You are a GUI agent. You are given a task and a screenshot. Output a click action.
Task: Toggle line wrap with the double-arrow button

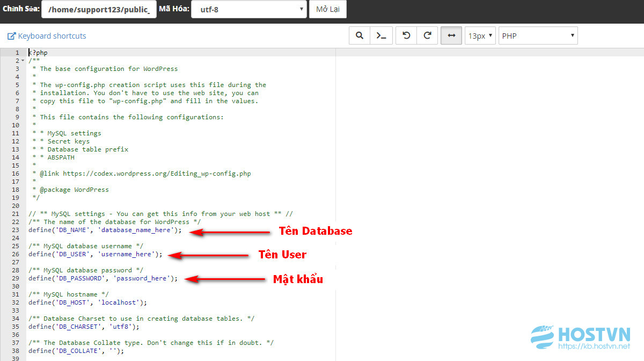pyautogui.click(x=451, y=36)
